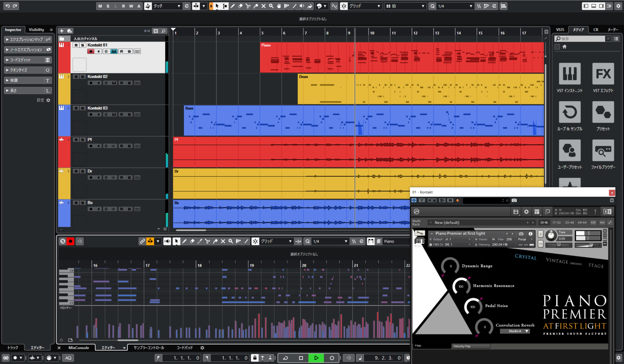Solo the Bs audio track

[83, 203]
